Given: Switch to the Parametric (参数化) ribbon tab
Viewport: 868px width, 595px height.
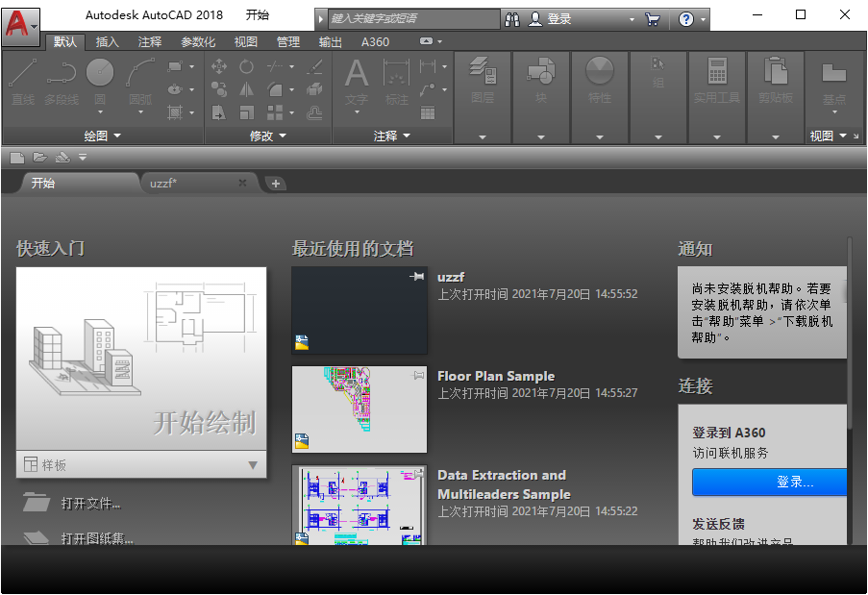Looking at the screenshot, I should coord(198,42).
